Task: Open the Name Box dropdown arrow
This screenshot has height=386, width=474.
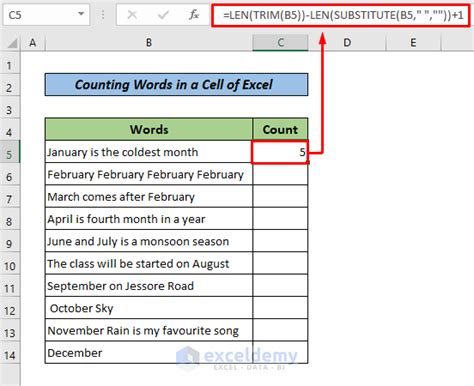Action: [81, 14]
